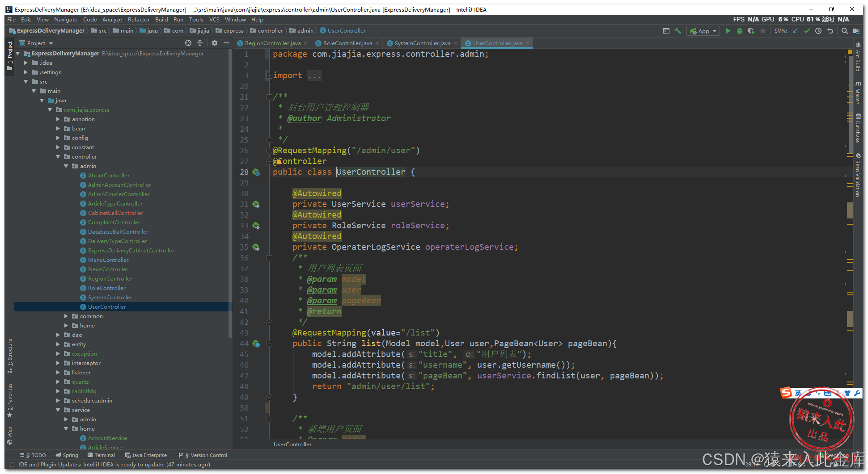Open Project Structure icon in toolbar
Viewport: 868px width, 474px height.
coord(856,31)
